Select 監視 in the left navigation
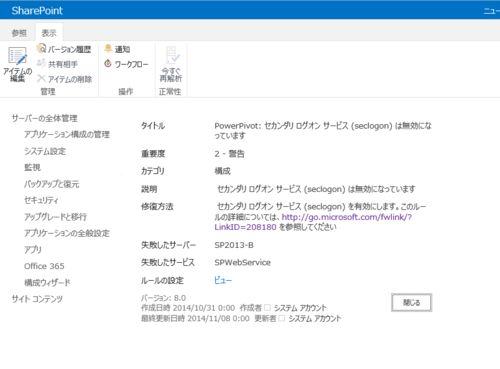 point(32,167)
